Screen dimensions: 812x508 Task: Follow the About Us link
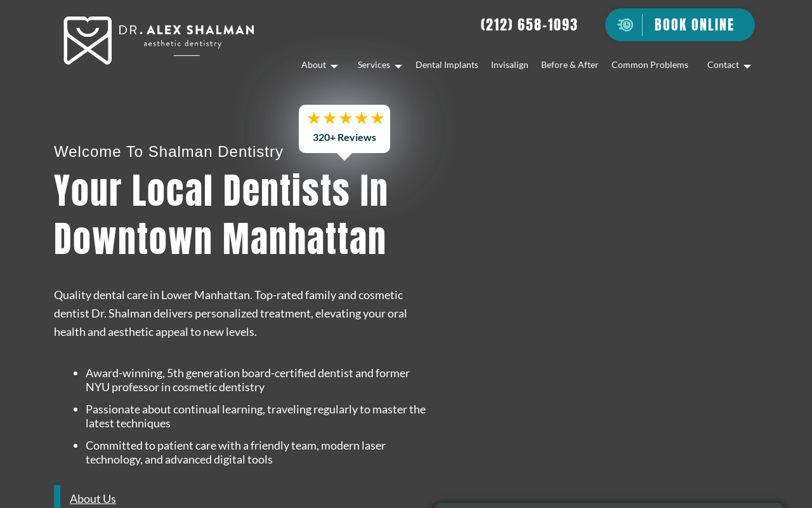(93, 498)
